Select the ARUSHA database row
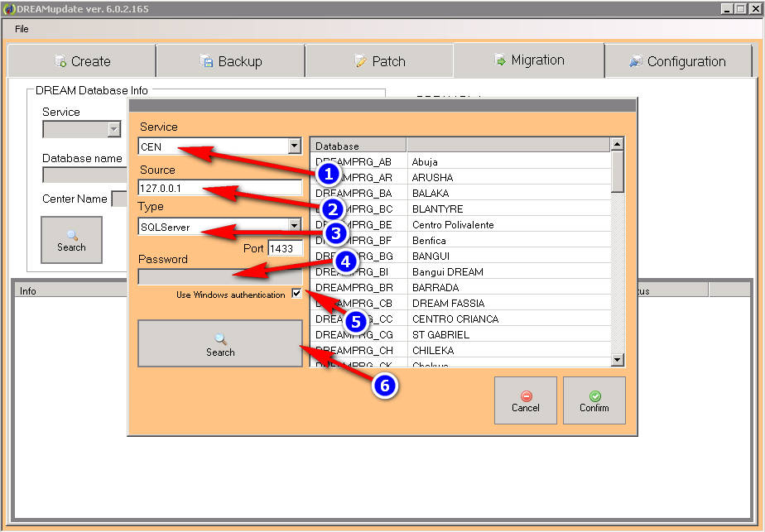 pos(460,177)
